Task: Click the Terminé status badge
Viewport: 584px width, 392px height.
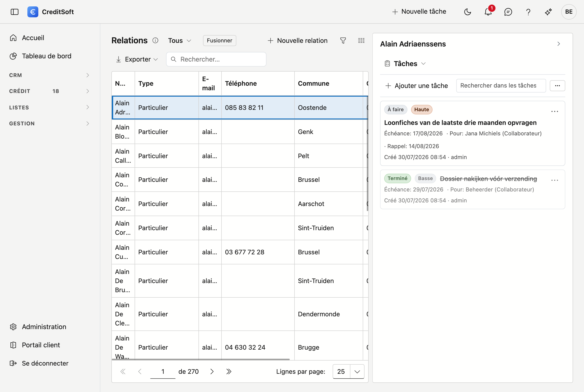Action: (x=397, y=178)
